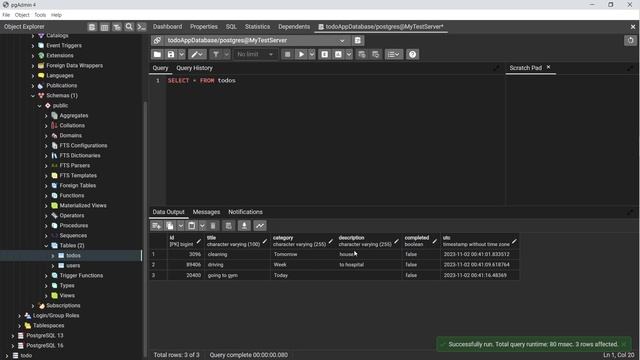Open the Statistics tab
This screenshot has width=640, height=360.
pyautogui.click(x=257, y=27)
